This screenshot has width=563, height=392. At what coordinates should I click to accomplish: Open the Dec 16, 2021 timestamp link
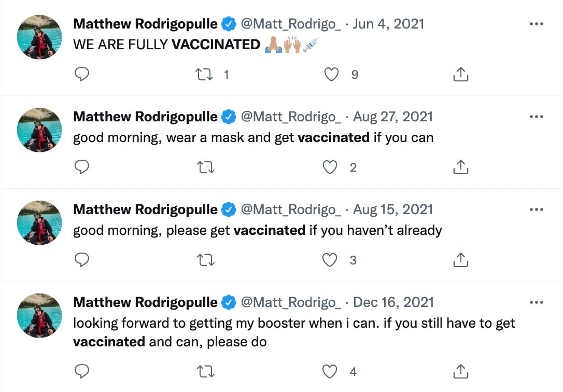(392, 302)
